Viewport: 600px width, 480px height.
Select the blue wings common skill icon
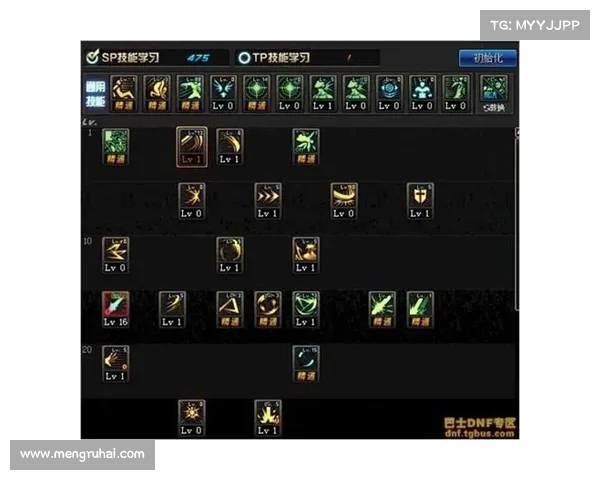coord(223,93)
